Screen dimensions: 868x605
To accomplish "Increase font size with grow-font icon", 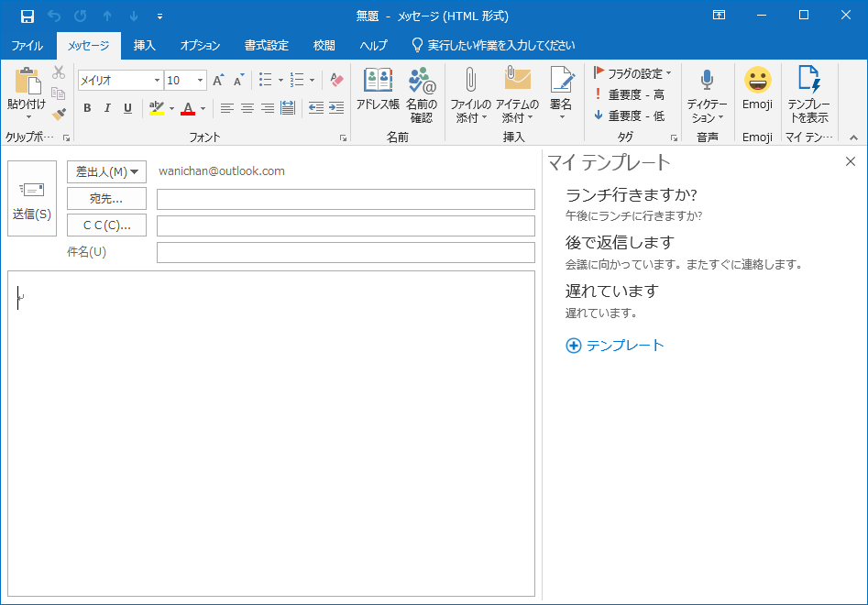I will [x=219, y=81].
